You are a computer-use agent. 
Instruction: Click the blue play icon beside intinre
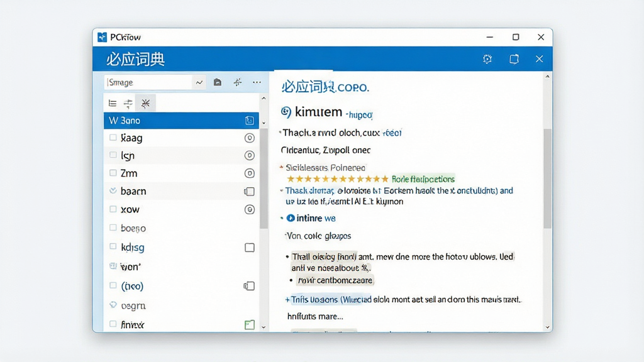coord(291,218)
